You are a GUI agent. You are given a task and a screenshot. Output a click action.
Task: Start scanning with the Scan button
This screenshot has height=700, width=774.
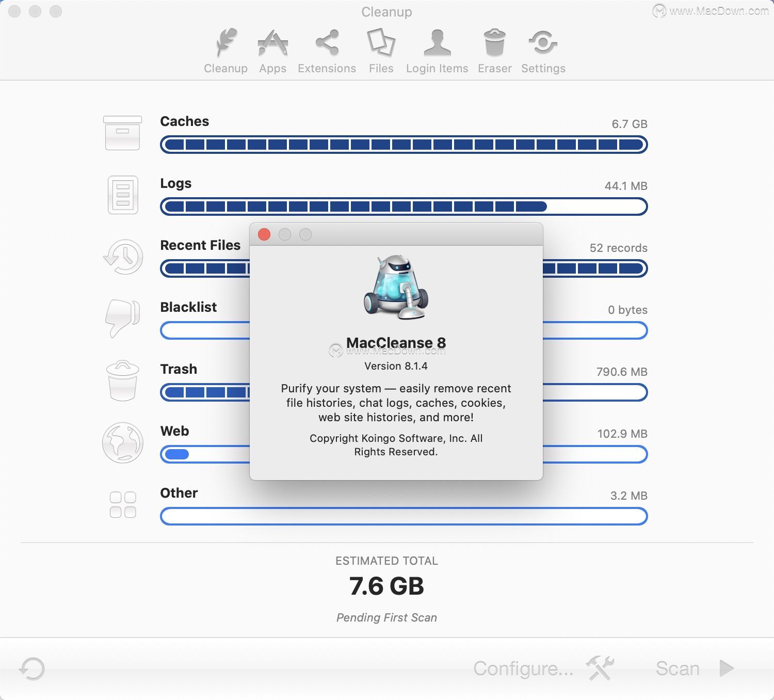point(678,669)
